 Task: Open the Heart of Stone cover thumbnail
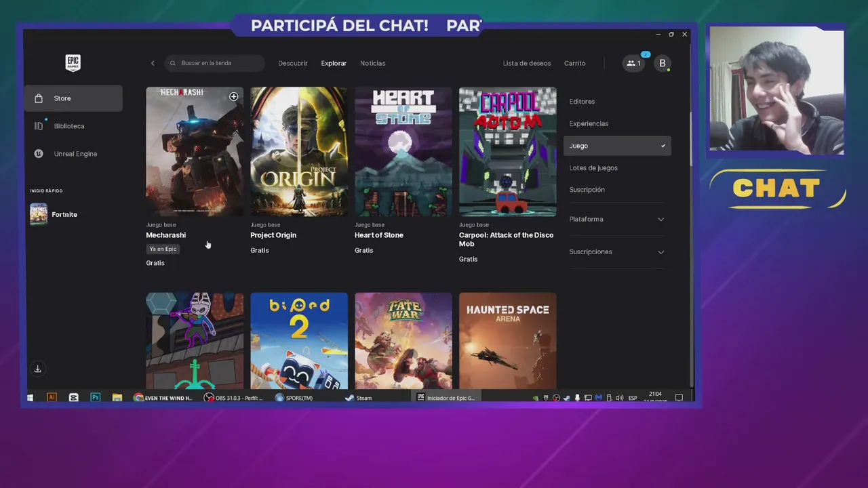tap(403, 151)
